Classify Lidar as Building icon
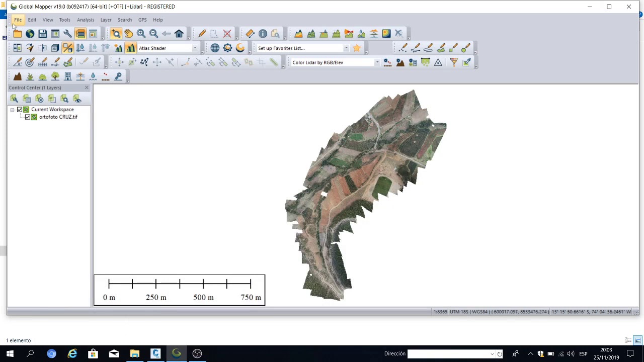 pyautogui.click(x=68, y=76)
